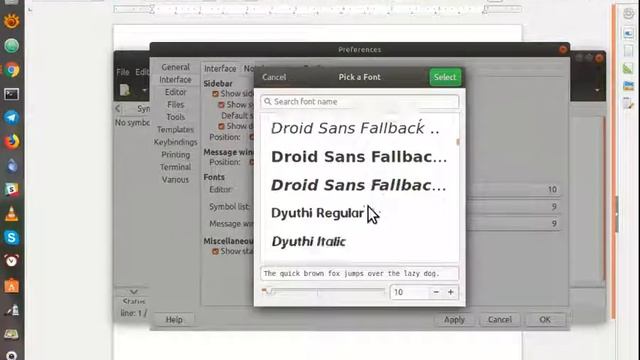Image resolution: width=640 pixels, height=360 pixels.
Task: Launch VLC media player from the dock
Action: click(11, 213)
